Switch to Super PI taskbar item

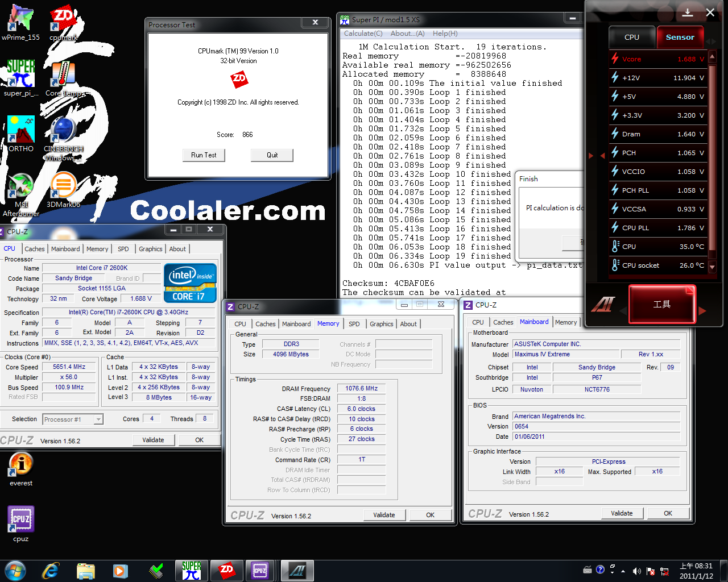(192, 571)
